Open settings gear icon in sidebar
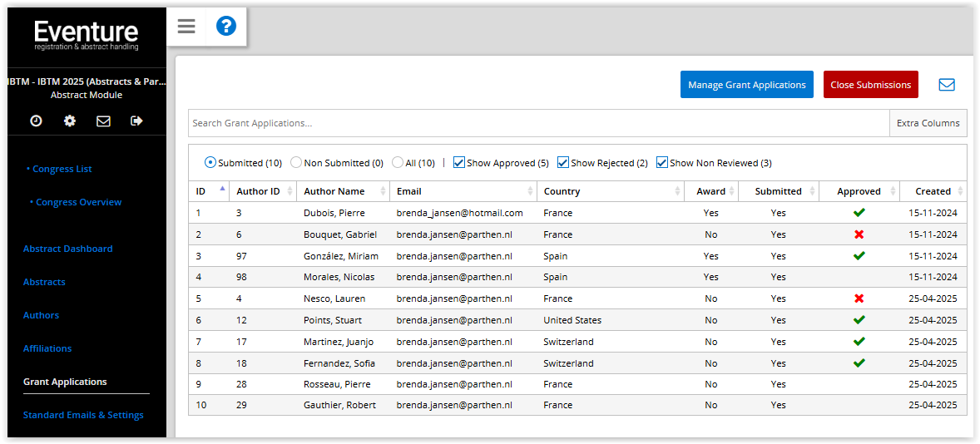The width and height of the screenshot is (980, 444). (70, 121)
